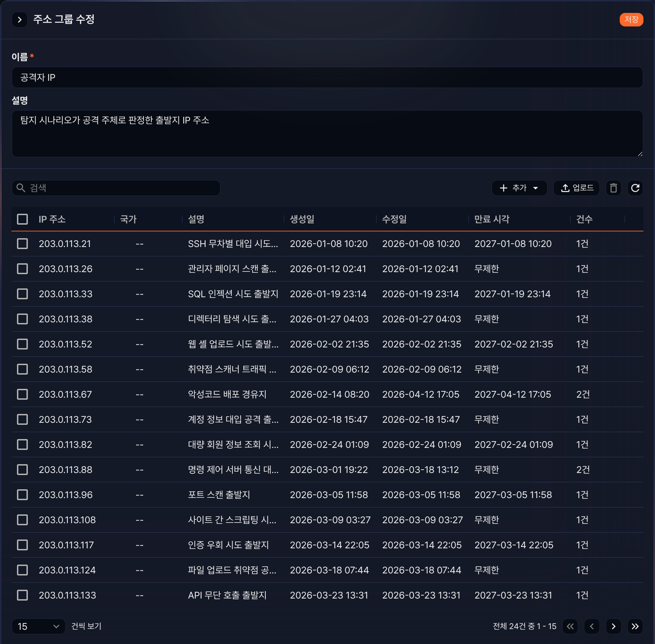Click the 'SSH 무차별 대입 시도...' description

233,244
